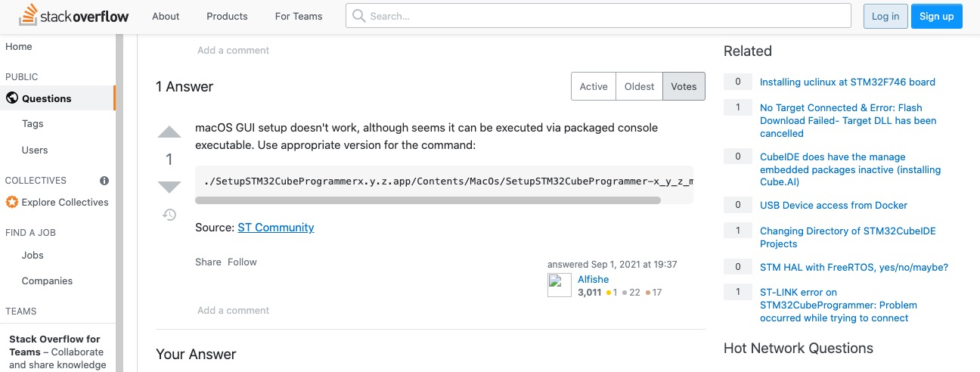Click the Log in button

885,16
